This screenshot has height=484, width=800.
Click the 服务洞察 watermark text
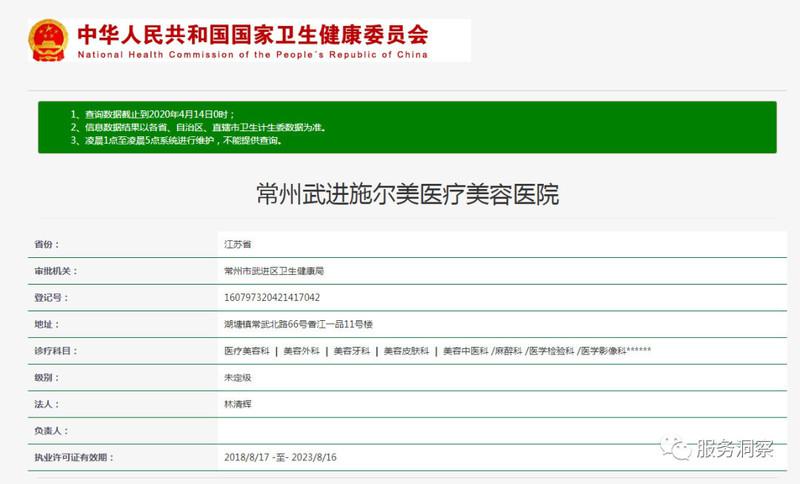tap(735, 450)
